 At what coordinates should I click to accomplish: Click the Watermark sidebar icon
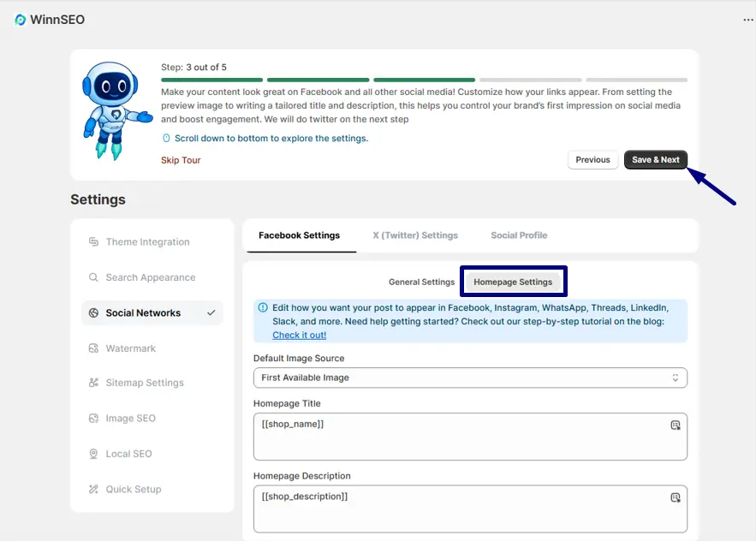tap(93, 348)
